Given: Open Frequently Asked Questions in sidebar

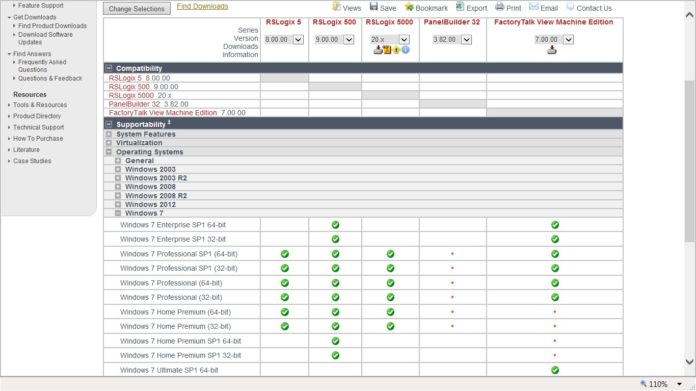Looking at the screenshot, I should click(x=42, y=66).
